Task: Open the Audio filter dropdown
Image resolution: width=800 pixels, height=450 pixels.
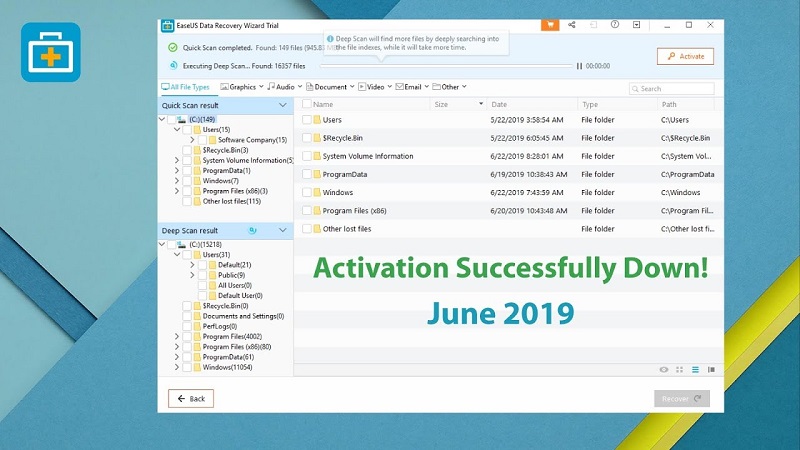Action: click(x=285, y=87)
